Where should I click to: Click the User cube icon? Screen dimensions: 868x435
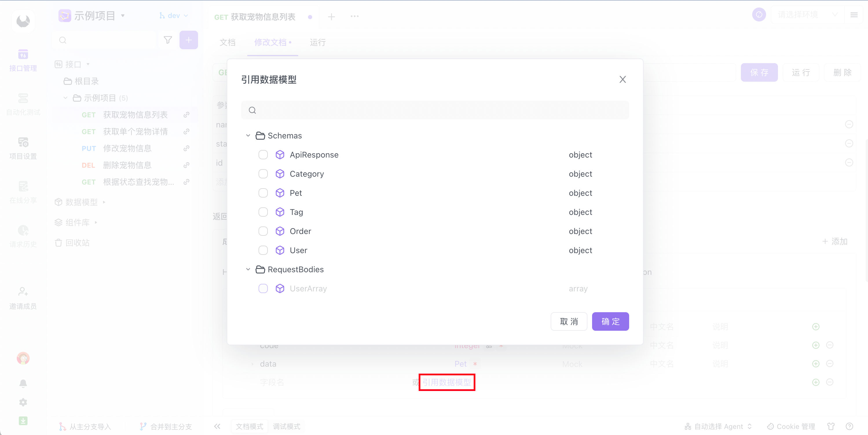[x=280, y=250]
